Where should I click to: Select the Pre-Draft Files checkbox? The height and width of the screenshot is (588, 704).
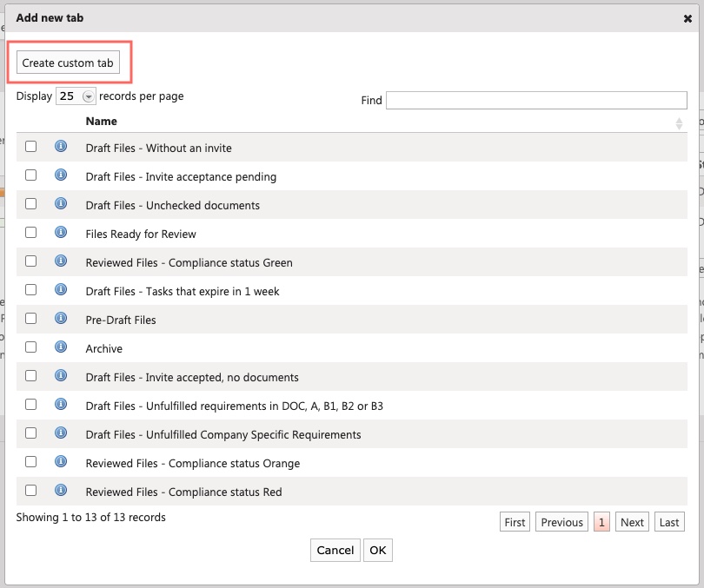coord(31,319)
